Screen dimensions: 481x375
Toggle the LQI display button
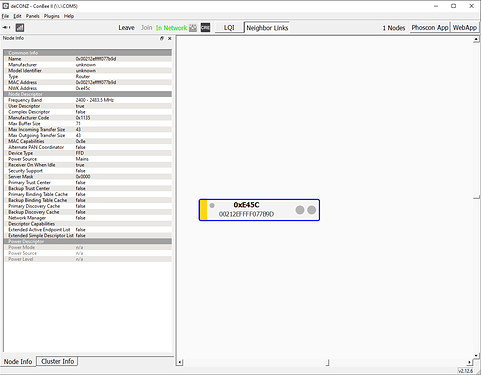(x=229, y=28)
